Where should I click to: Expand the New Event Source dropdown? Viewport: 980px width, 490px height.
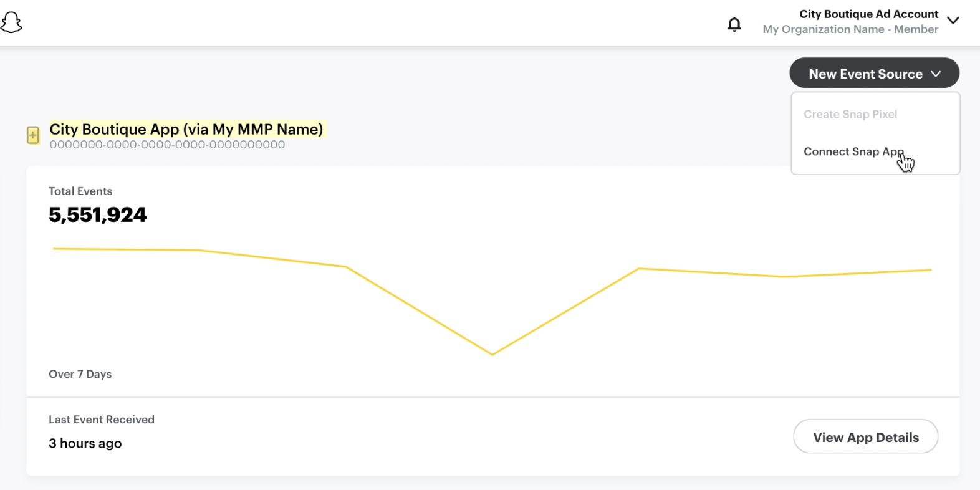click(874, 73)
